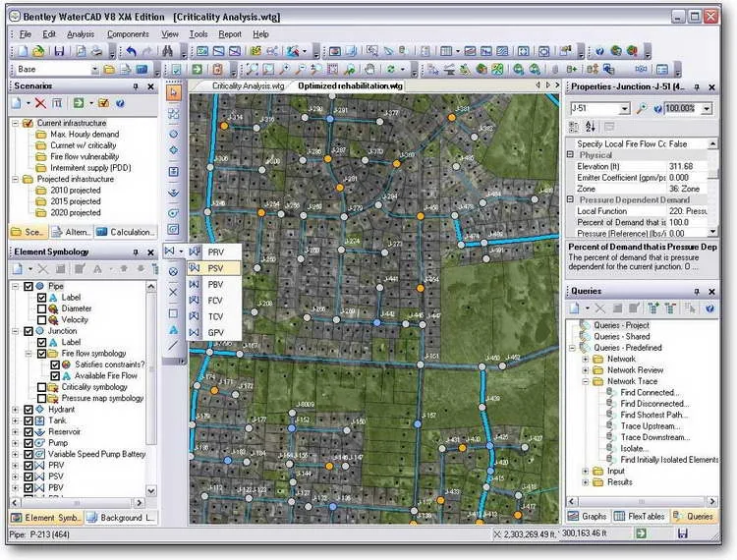Switch to the Criticality Analysis.wtg tab
The image size is (737, 560).
(x=248, y=86)
